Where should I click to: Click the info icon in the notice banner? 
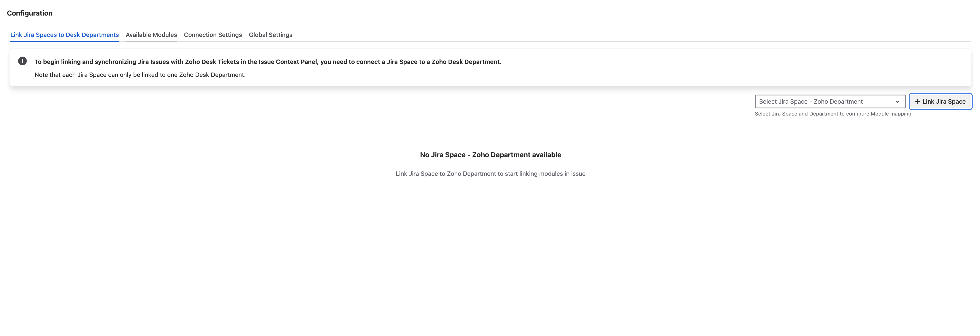(x=22, y=61)
